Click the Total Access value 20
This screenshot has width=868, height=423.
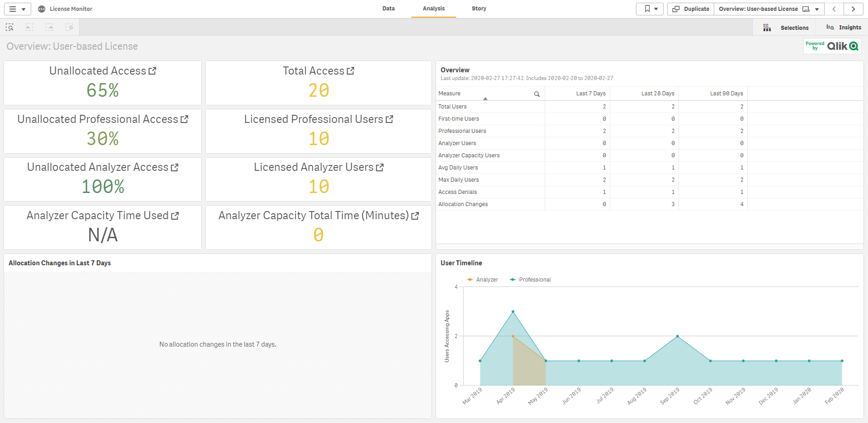coord(319,90)
